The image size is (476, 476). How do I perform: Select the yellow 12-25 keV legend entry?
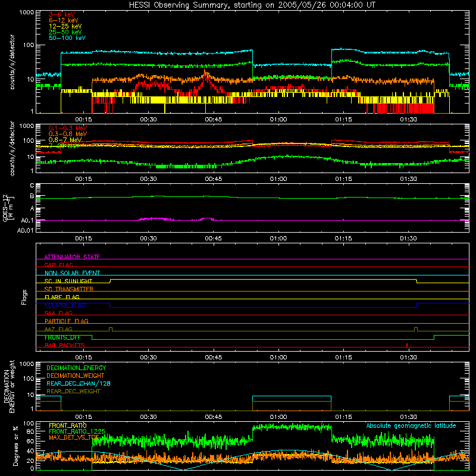(65, 26)
